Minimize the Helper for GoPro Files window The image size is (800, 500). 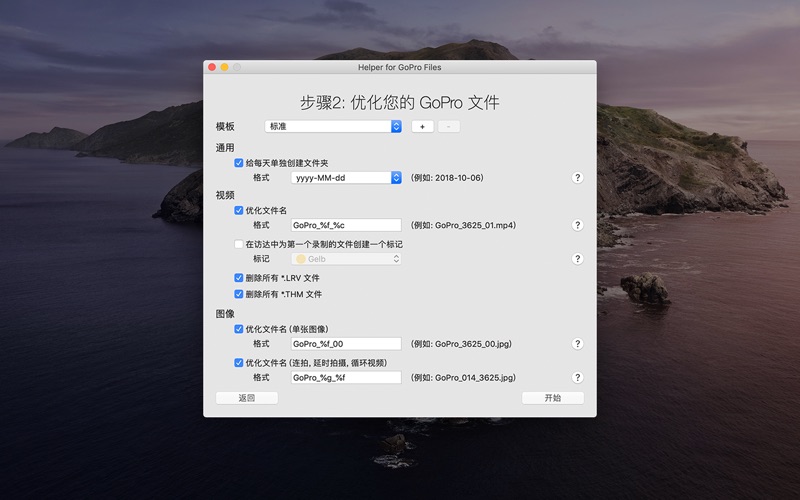[224, 67]
